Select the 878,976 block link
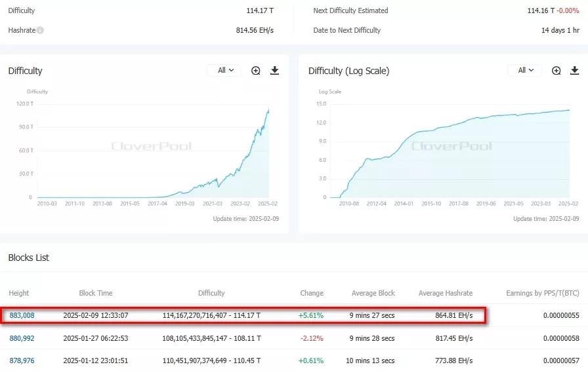 [22, 361]
